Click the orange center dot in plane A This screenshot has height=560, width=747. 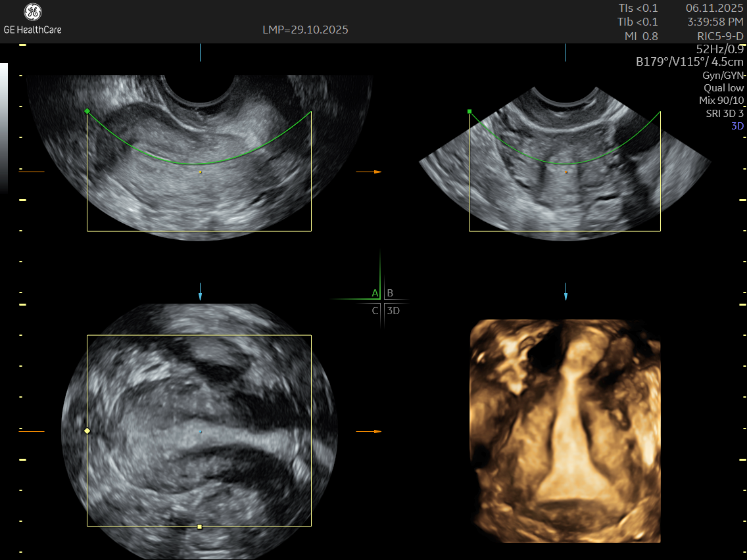(x=201, y=172)
